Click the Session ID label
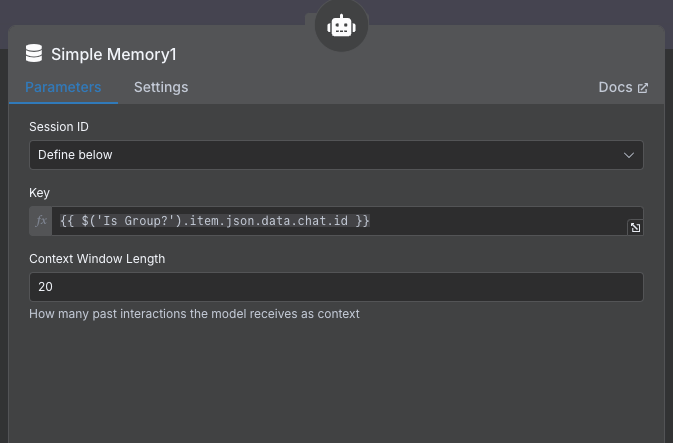 [x=59, y=127]
